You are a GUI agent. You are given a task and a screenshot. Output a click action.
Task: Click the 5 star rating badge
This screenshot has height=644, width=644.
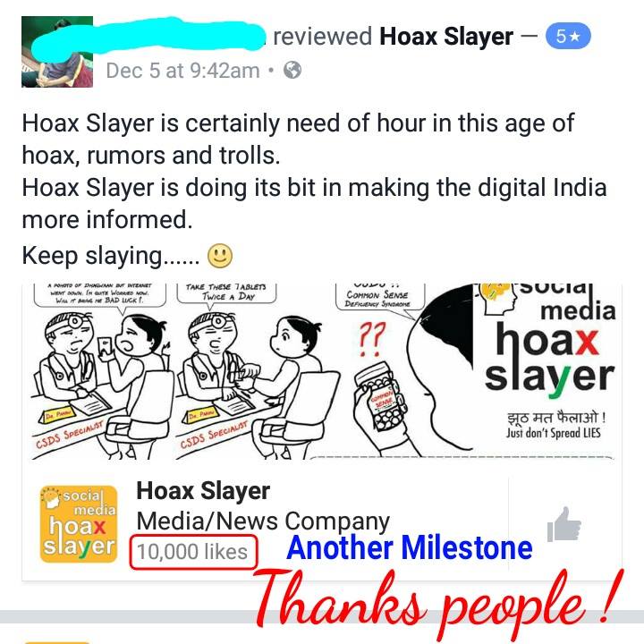click(x=568, y=36)
